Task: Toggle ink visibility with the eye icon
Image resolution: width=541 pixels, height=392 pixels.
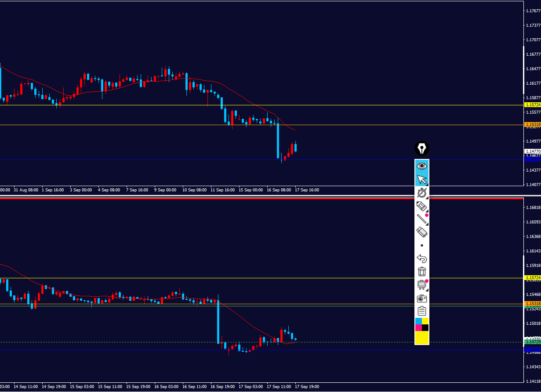Action: pos(422,166)
